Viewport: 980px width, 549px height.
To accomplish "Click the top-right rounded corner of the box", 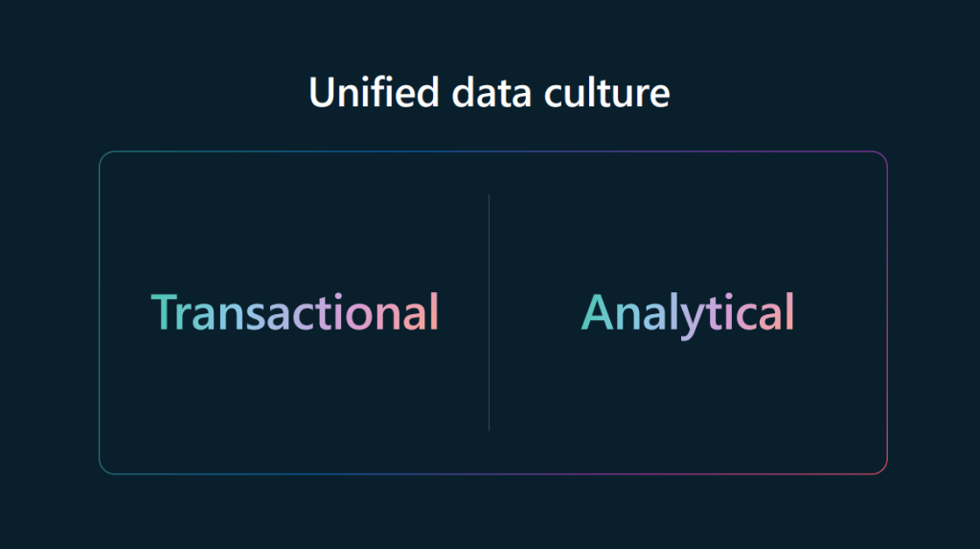I will click(883, 156).
